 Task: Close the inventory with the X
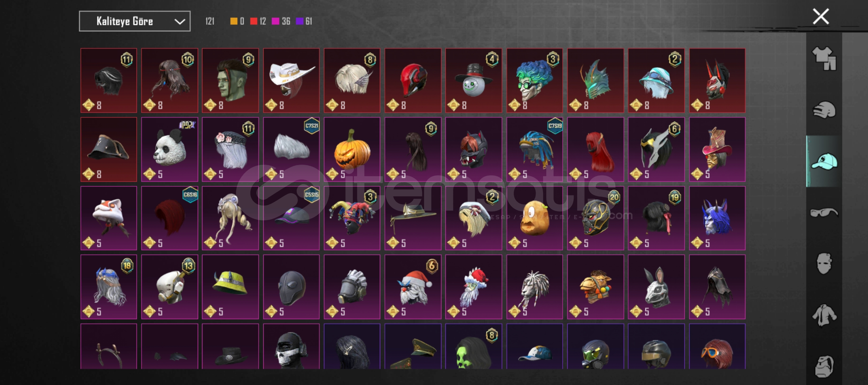(x=821, y=16)
